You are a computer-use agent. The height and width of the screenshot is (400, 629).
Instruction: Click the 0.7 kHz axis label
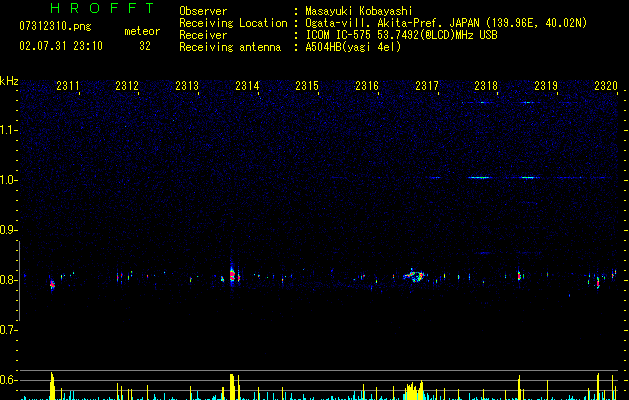pos(9,330)
